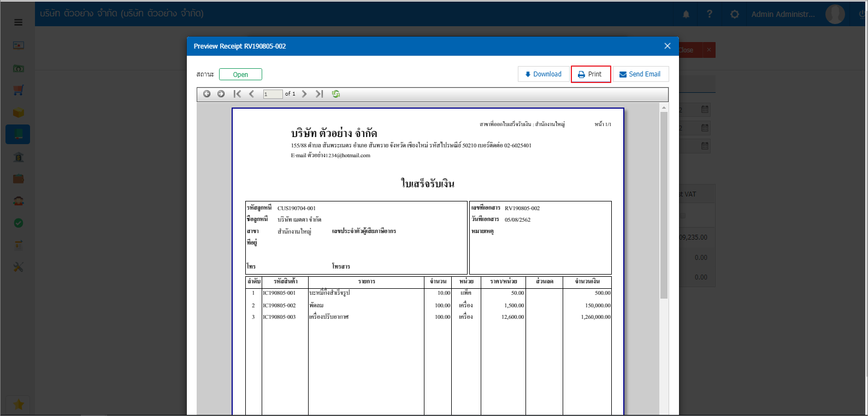The width and height of the screenshot is (868, 416).
Task: Go to the first page of report
Action: [x=237, y=94]
